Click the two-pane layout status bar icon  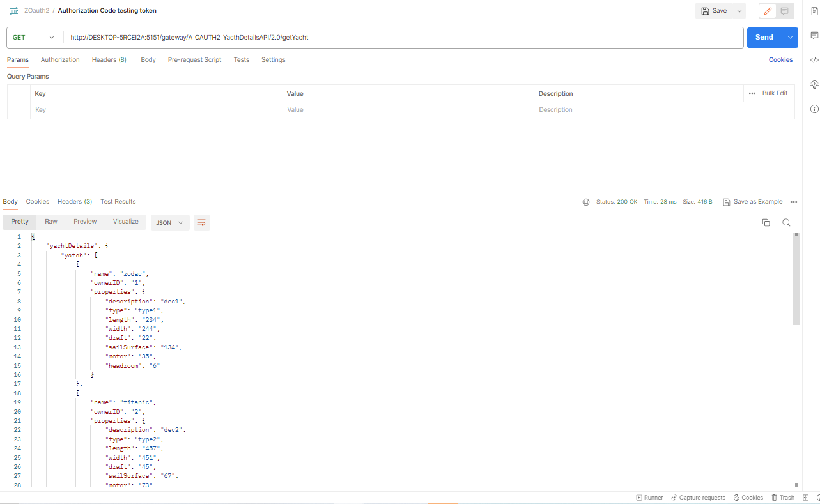[x=805, y=498]
